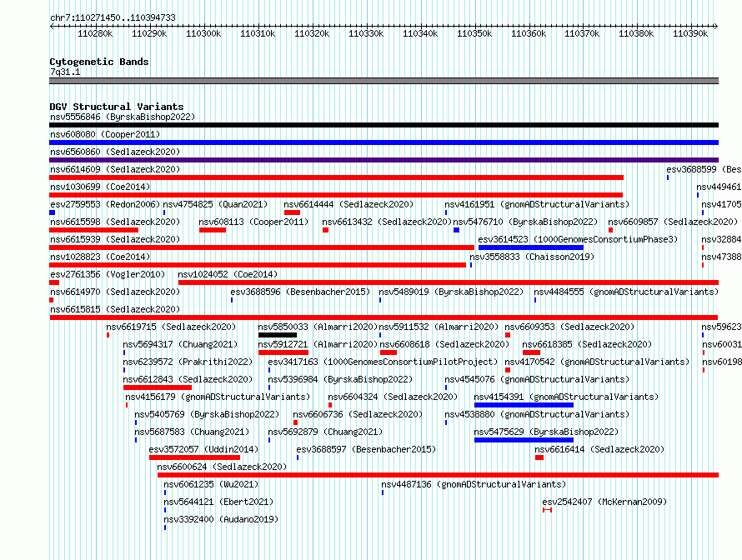Open the nsv6613432 (Sedlazeck2020) label
The width and height of the screenshot is (742, 560).
point(387,222)
